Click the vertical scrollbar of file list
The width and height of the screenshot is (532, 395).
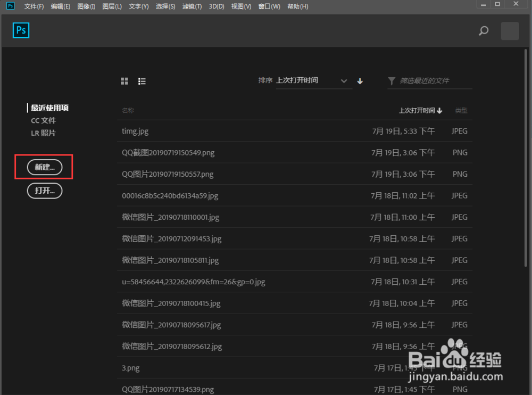[526, 158]
